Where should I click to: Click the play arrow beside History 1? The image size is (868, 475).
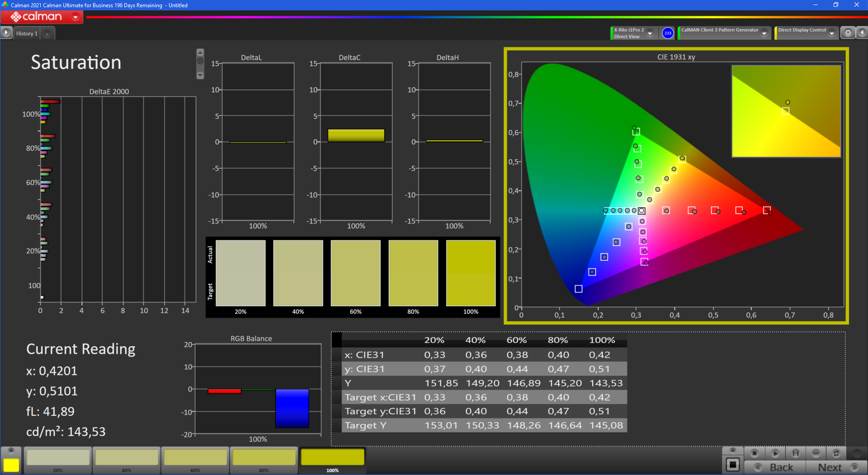pyautogui.click(x=6, y=33)
